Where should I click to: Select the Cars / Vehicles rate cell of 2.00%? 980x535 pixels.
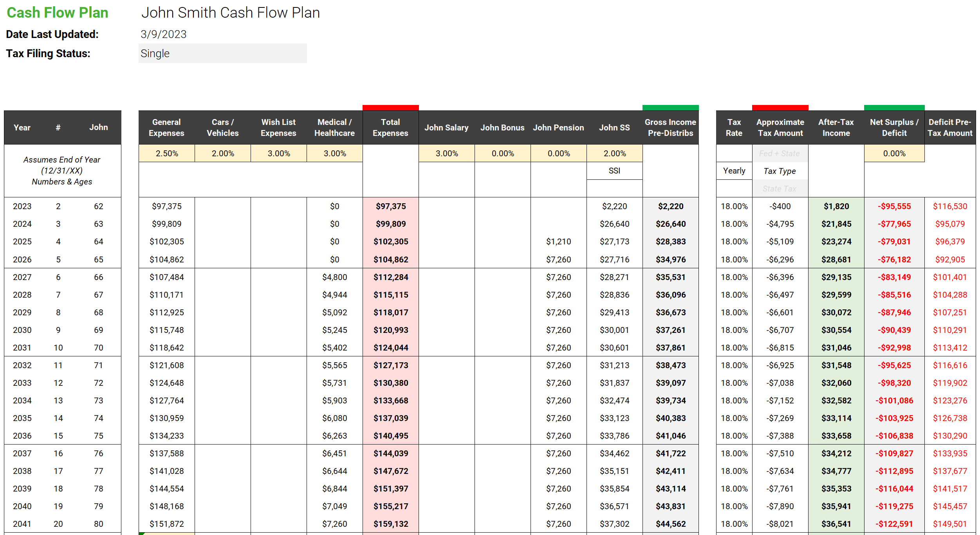point(222,153)
